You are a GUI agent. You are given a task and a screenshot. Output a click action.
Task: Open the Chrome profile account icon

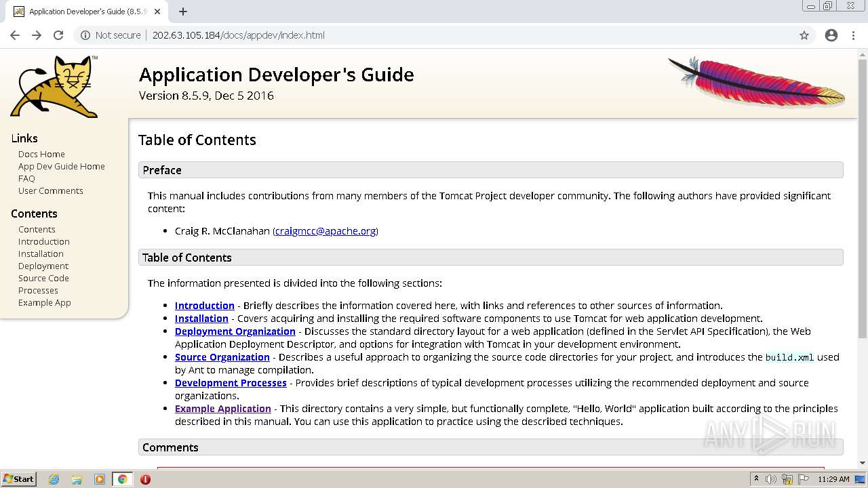[x=831, y=35]
